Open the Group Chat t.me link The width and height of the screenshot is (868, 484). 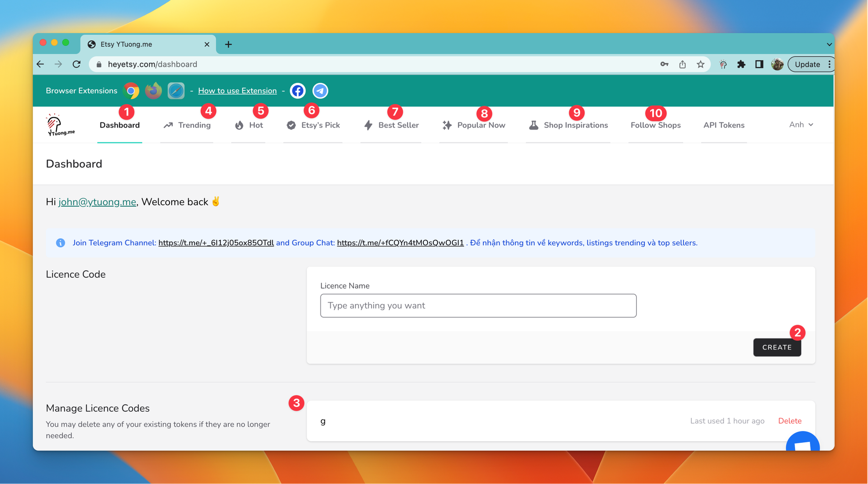tap(401, 243)
